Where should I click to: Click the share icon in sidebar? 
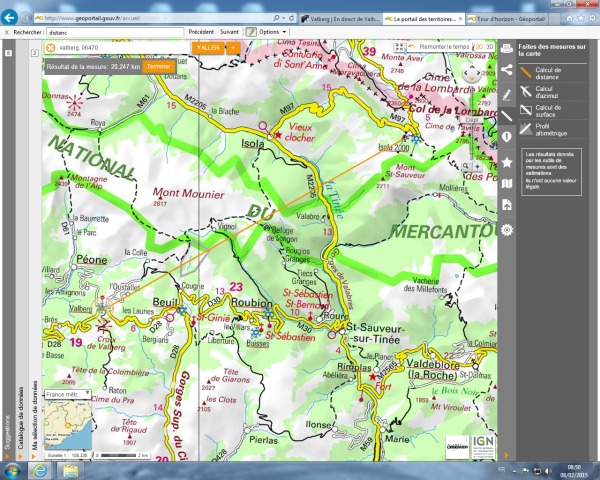[x=507, y=70]
